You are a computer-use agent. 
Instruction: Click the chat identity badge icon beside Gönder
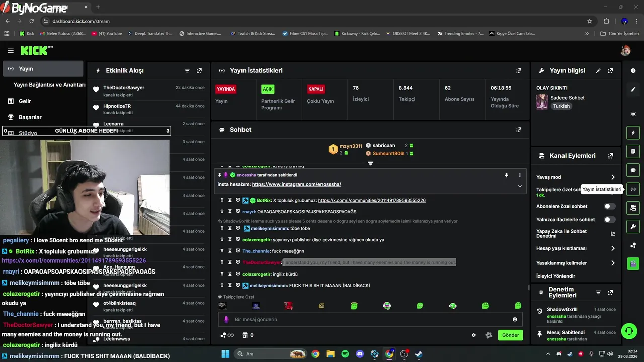click(488, 335)
